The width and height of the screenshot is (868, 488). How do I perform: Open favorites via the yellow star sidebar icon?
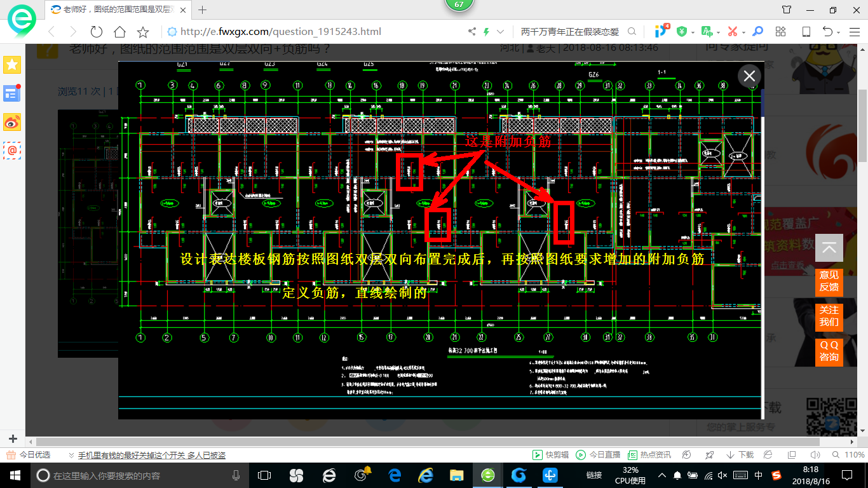coord(12,64)
